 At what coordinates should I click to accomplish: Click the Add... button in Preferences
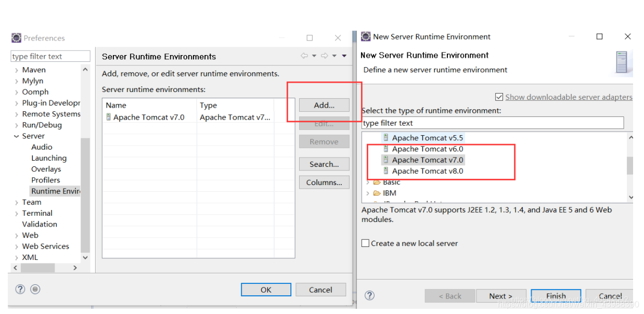click(324, 105)
